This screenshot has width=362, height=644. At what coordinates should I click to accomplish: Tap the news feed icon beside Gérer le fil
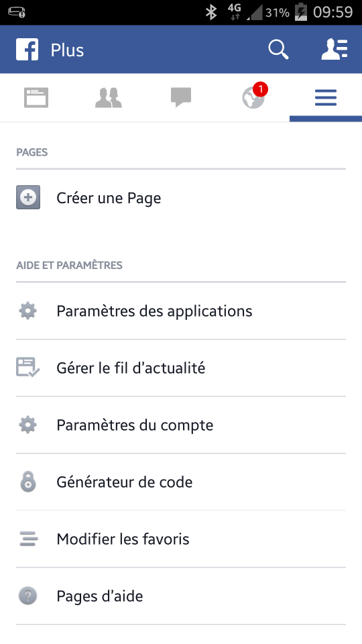(28, 368)
